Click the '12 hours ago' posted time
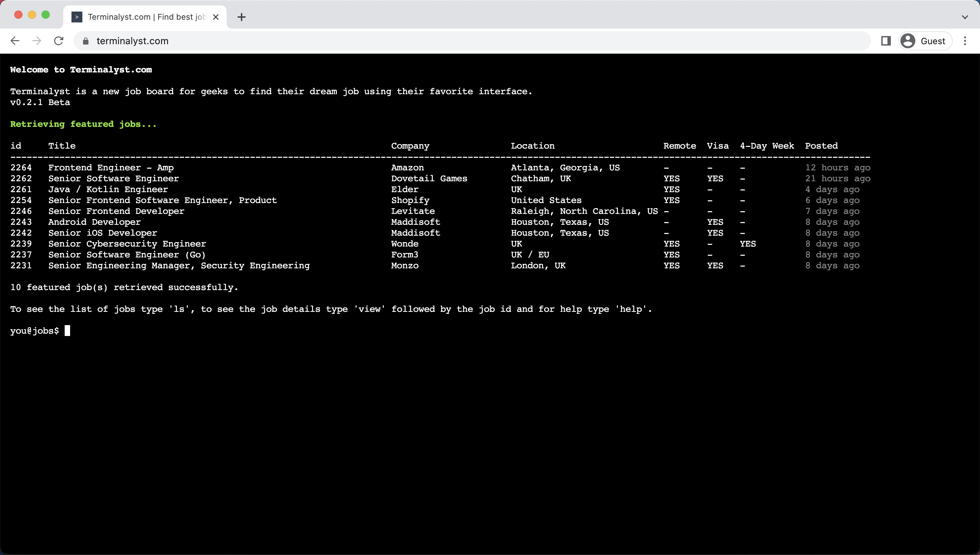Image resolution: width=980 pixels, height=555 pixels. coord(838,167)
